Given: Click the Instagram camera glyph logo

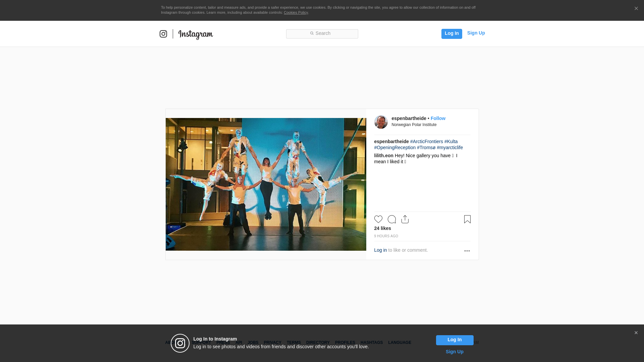Looking at the screenshot, I should [163, 34].
